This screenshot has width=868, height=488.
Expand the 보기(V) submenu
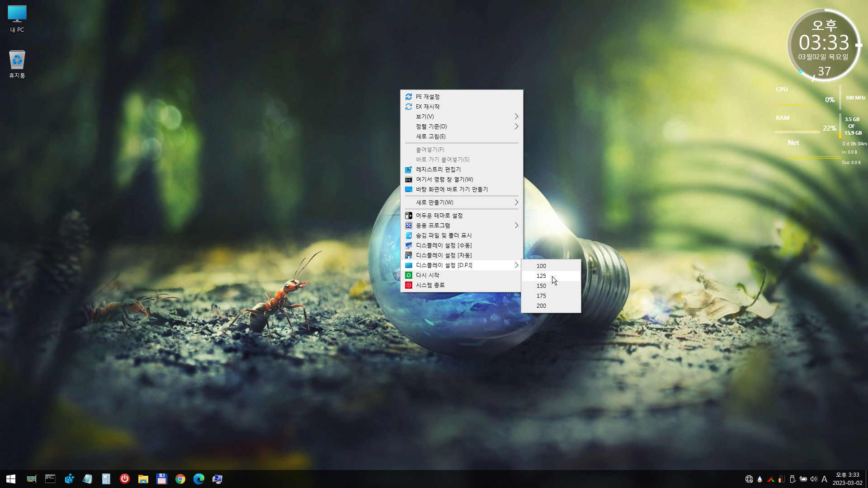click(x=462, y=117)
